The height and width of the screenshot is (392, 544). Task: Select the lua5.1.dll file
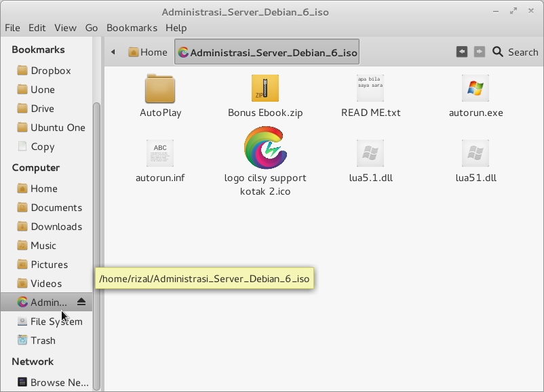(x=370, y=153)
